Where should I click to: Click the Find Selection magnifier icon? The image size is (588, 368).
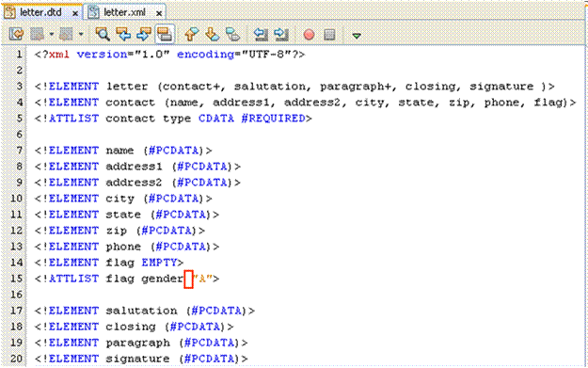[103, 34]
